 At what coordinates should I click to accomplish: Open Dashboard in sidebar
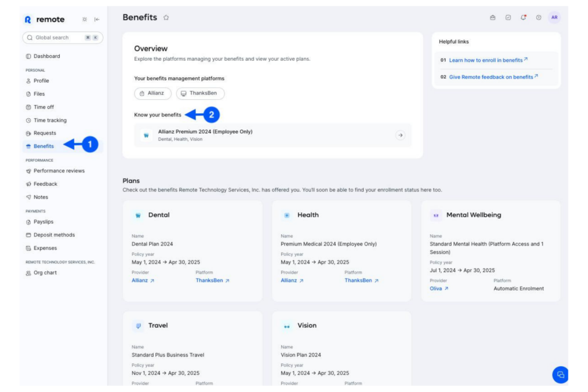[x=47, y=56]
